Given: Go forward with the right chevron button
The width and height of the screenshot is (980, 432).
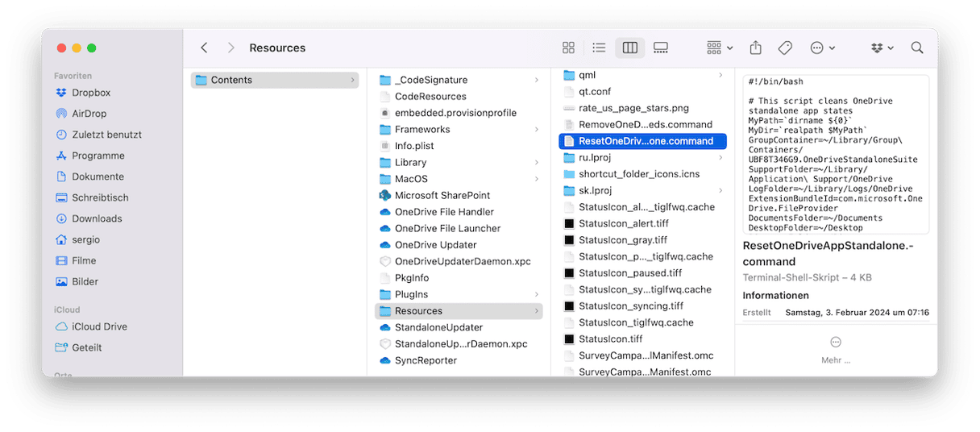Looking at the screenshot, I should [x=230, y=48].
